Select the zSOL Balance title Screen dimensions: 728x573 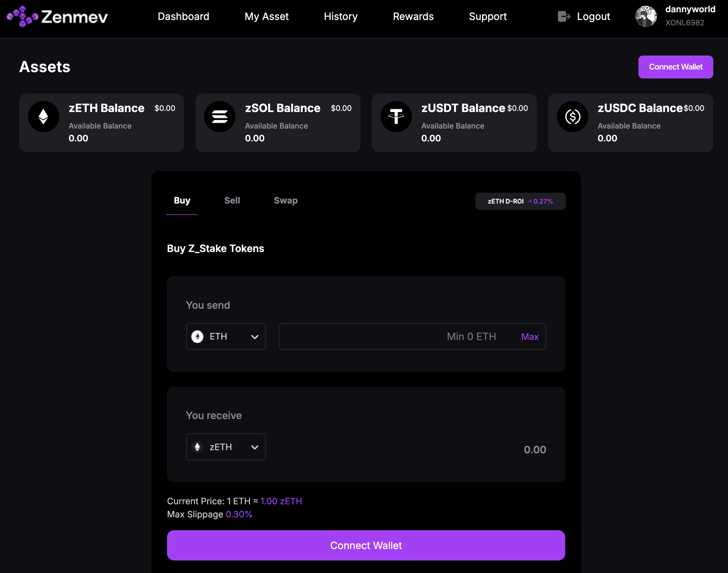coord(282,108)
